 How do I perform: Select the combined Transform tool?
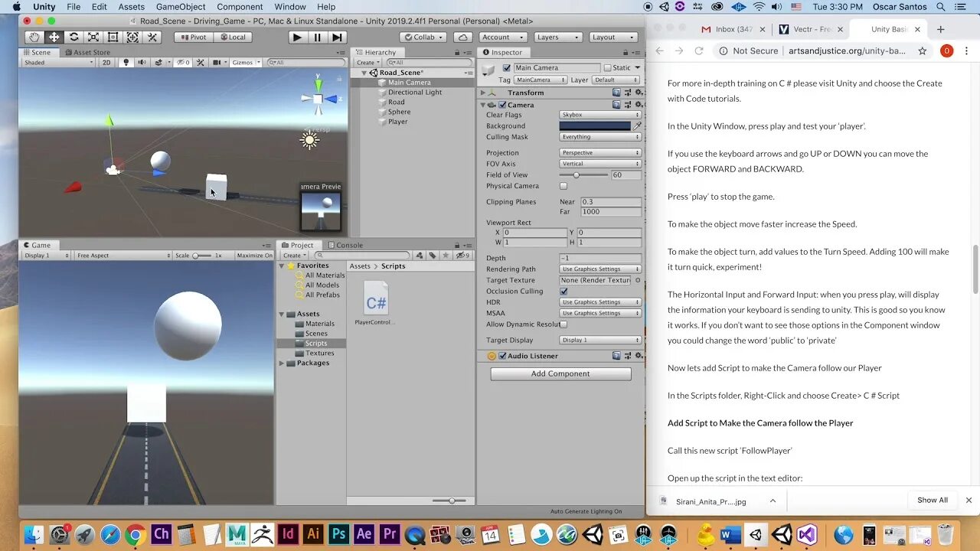[132, 37]
